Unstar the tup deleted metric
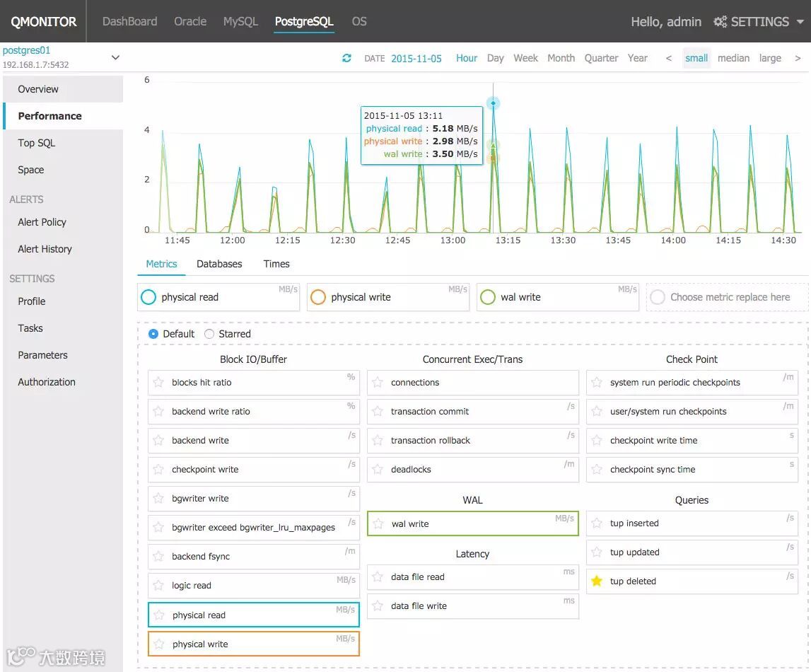 pos(596,581)
